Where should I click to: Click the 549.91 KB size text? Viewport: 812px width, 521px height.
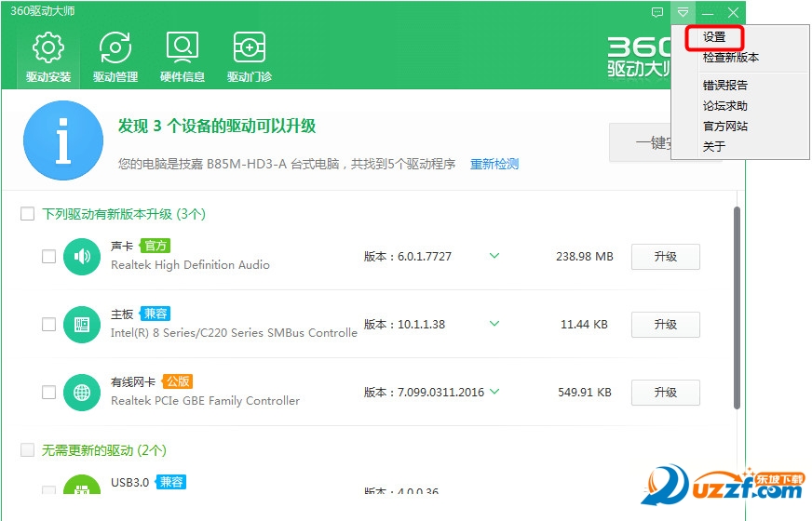[585, 393]
